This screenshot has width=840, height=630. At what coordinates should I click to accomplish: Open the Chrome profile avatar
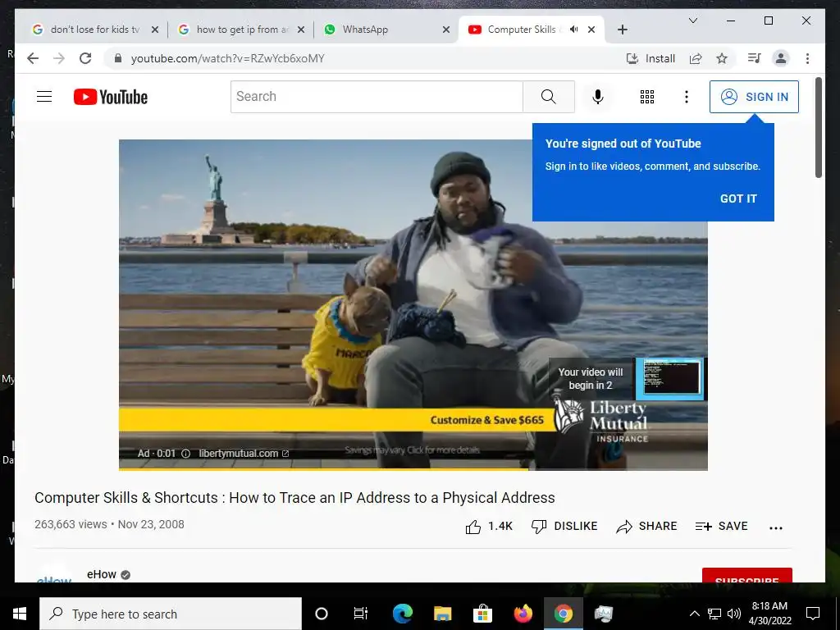(x=781, y=58)
